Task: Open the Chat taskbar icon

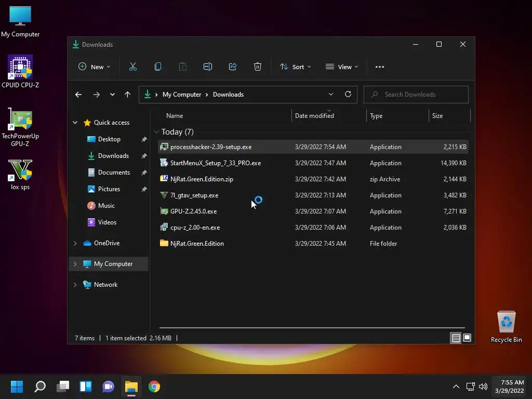Action: [108, 387]
